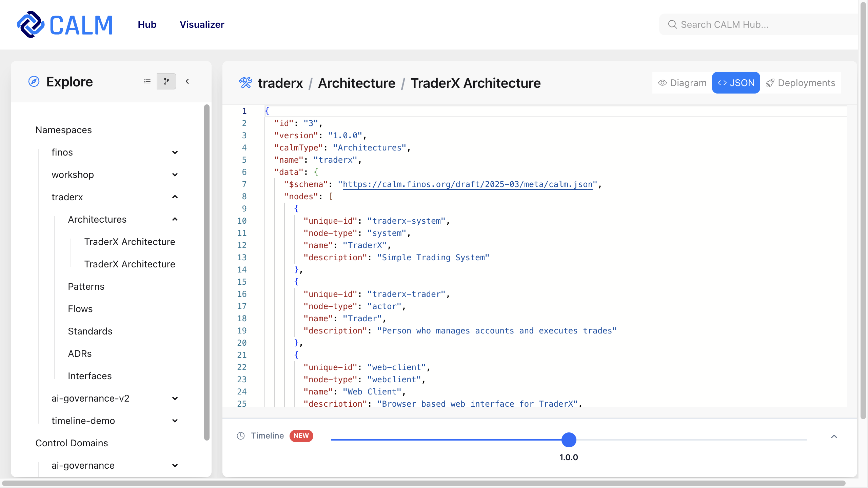Screen dimensions: 868x488
Task: Click the page vertical scrollbar
Action: coord(864,210)
